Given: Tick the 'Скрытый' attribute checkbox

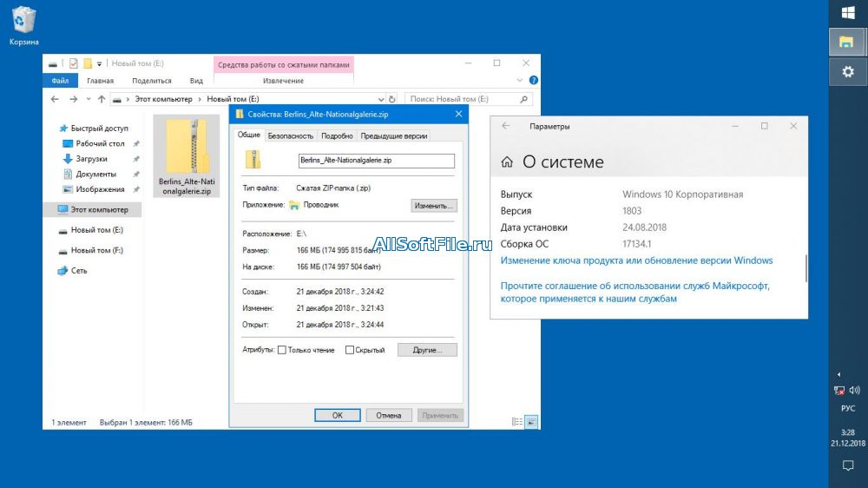Looking at the screenshot, I should pyautogui.click(x=350, y=350).
